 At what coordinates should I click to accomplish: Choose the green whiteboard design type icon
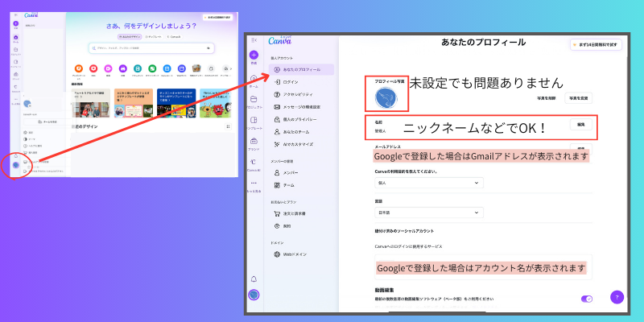click(152, 68)
